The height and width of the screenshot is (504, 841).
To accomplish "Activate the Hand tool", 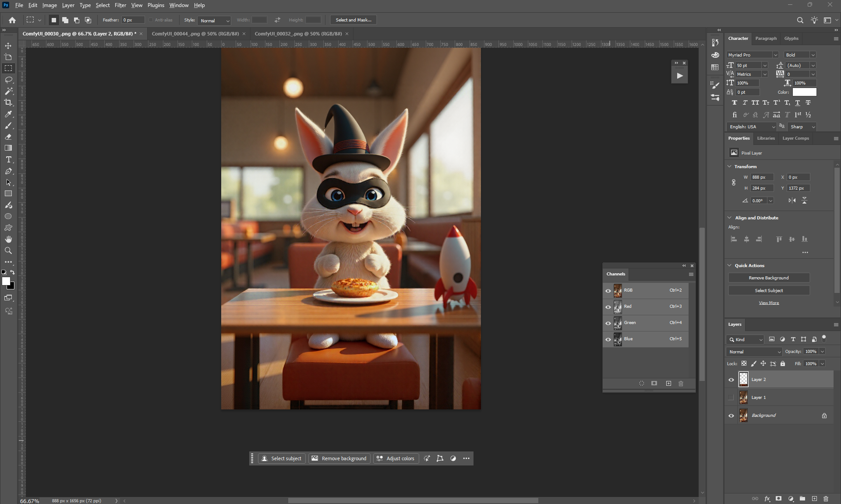I will pos(8,239).
